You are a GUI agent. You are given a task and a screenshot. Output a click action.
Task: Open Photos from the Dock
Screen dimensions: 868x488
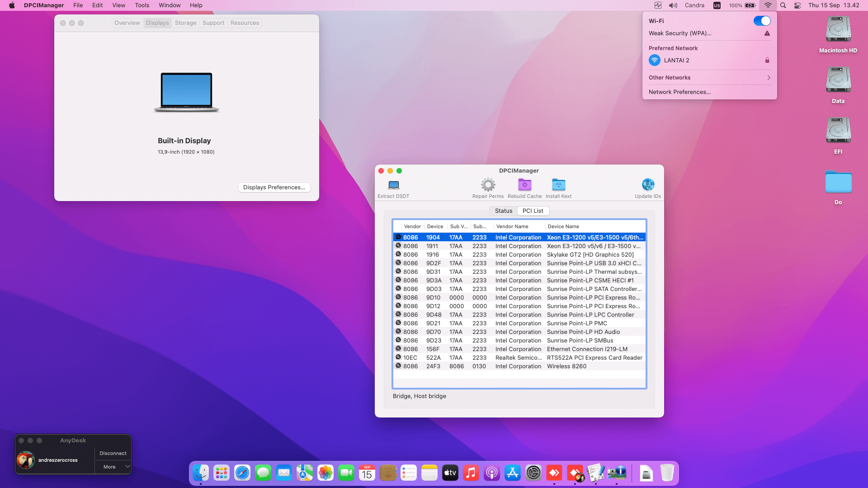[325, 473]
